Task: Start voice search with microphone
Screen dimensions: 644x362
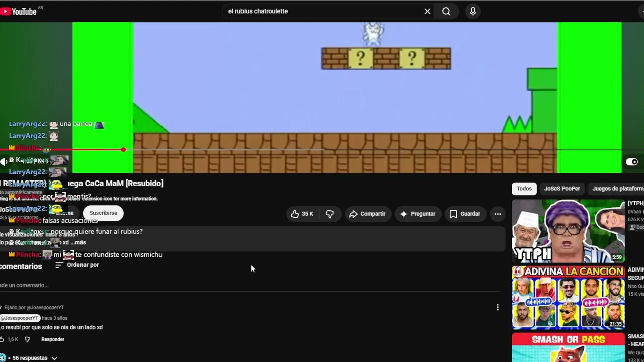Action: (473, 11)
